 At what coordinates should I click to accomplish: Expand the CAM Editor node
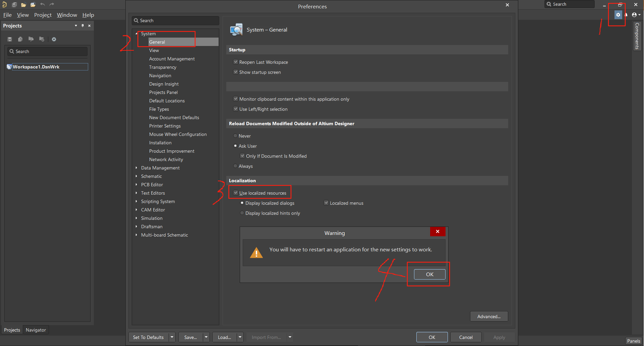click(x=136, y=210)
